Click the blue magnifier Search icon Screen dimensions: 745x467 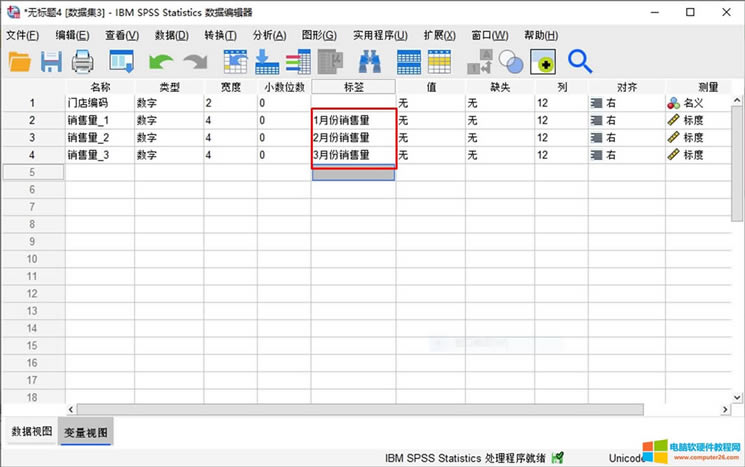coord(580,62)
